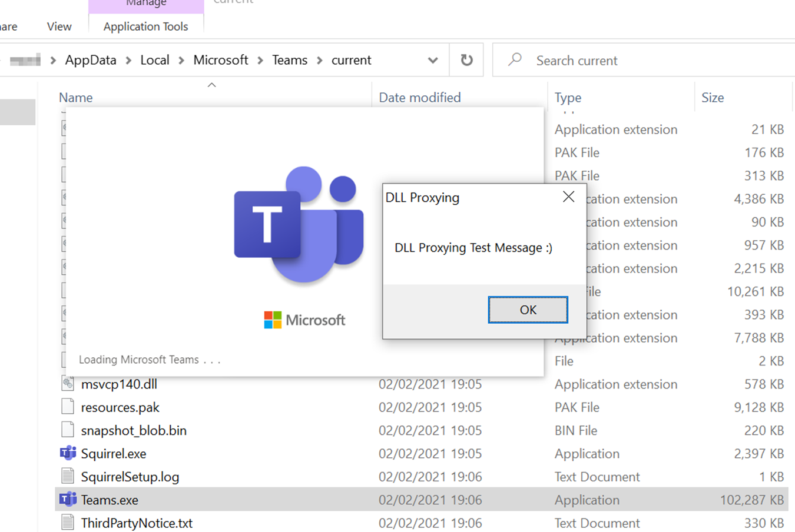This screenshot has width=795, height=532.
Task: Click the refresh button in the address bar
Action: point(466,60)
